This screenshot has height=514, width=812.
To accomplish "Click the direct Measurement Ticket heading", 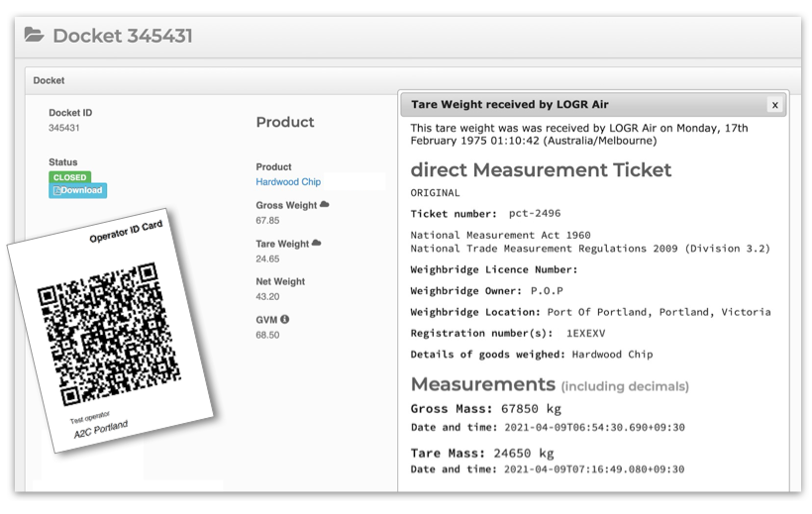I will pos(541,170).
